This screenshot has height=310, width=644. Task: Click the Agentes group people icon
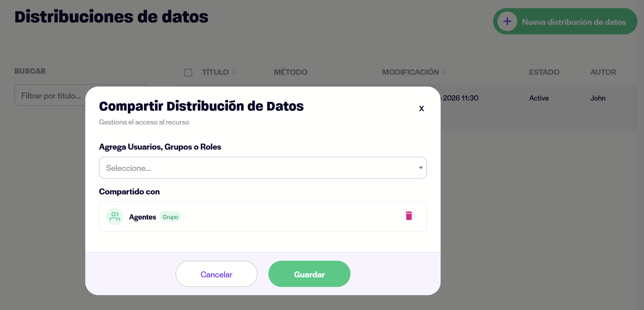(115, 216)
